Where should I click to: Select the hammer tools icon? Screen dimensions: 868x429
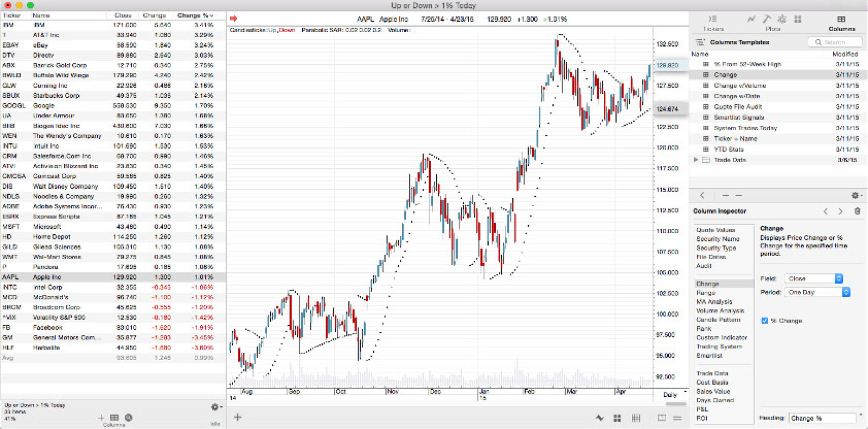pos(767,19)
